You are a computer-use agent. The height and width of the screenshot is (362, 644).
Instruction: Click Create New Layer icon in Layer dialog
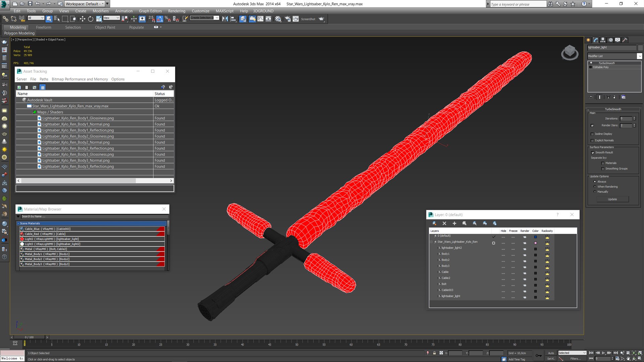tap(434, 223)
